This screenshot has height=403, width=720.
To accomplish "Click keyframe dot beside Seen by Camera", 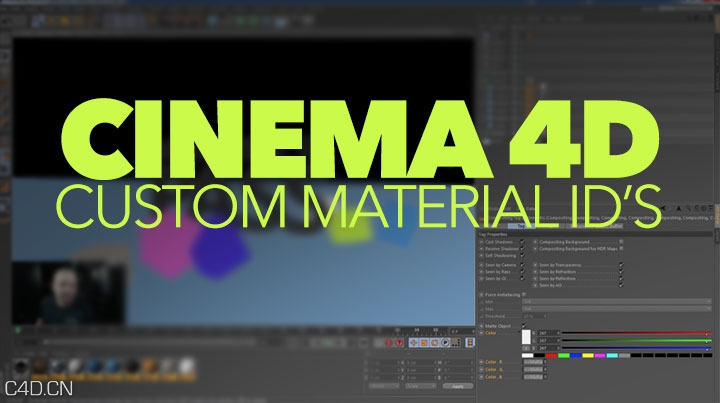I will click(481, 265).
